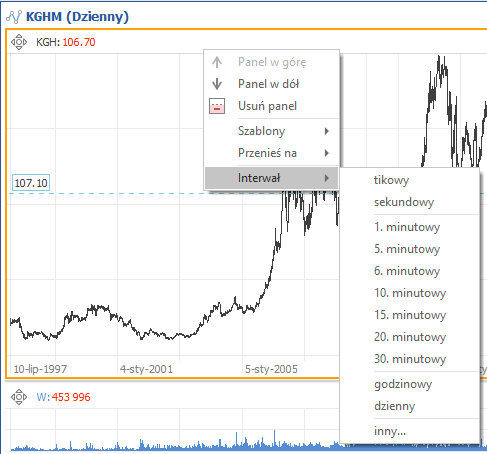This screenshot has height=454, width=487.
Task: Expand the Przenieś na submenu arrow
Action: (x=327, y=153)
